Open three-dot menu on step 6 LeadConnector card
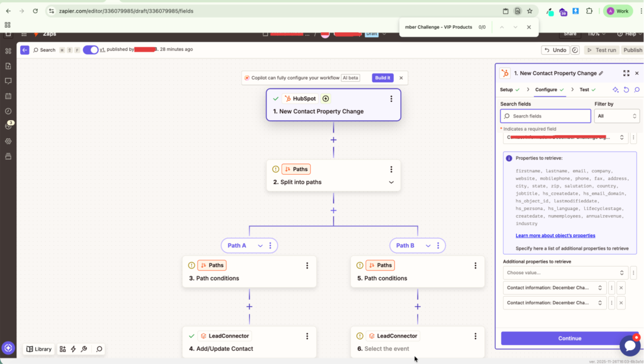This screenshot has width=644, height=364. (475, 336)
